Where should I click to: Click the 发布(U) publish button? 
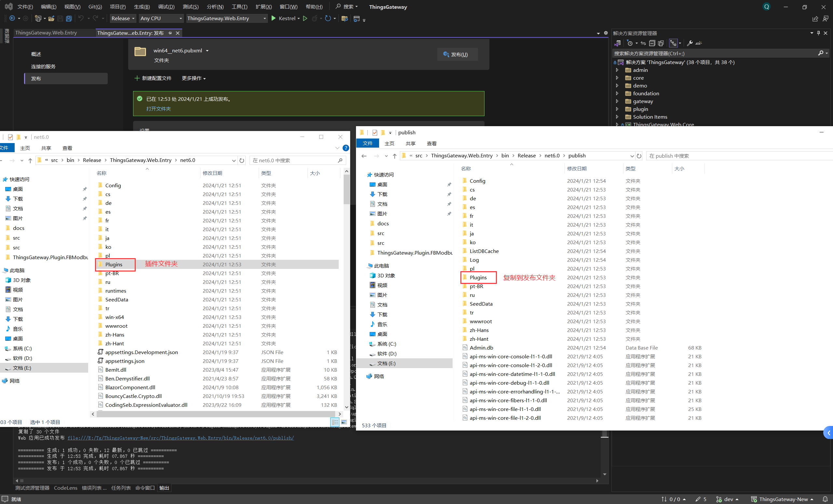click(x=457, y=54)
